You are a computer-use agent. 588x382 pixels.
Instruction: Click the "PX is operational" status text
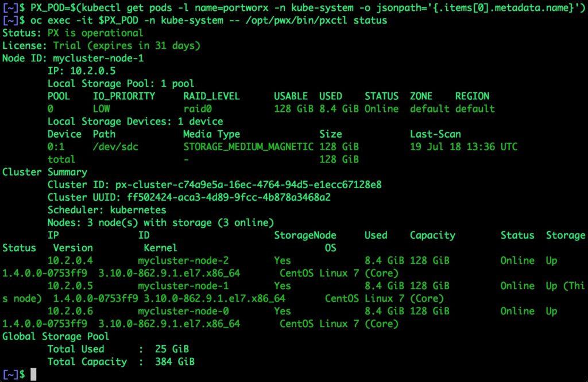pos(84,33)
